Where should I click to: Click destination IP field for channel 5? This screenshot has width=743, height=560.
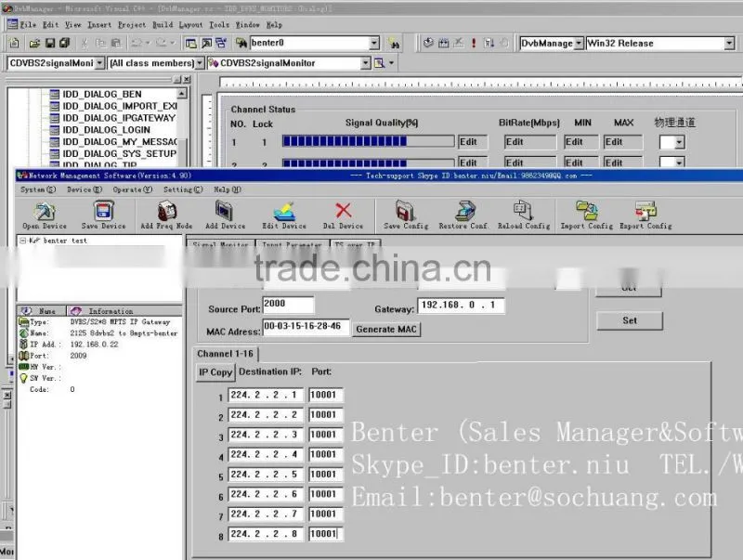pos(266,475)
